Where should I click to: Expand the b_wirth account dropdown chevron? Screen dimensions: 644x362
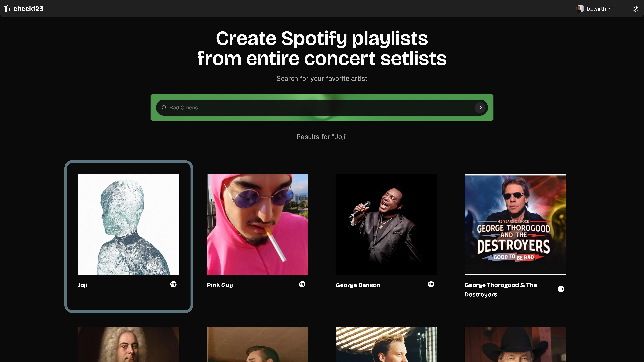[610, 9]
